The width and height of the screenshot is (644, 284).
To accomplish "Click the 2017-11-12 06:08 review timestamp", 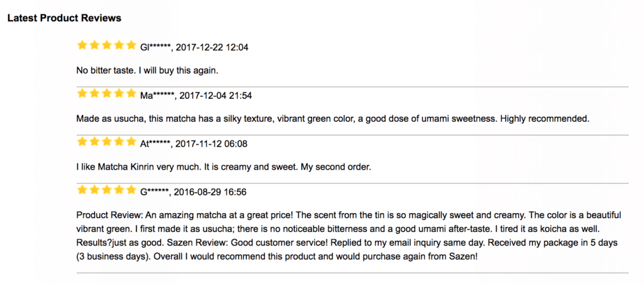I will pyautogui.click(x=212, y=144).
